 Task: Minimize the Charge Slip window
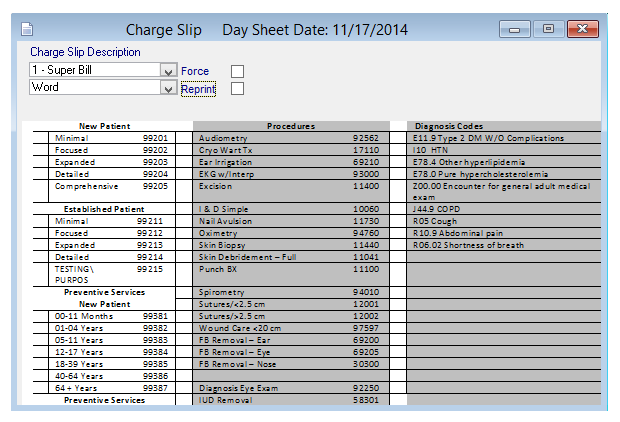click(515, 30)
